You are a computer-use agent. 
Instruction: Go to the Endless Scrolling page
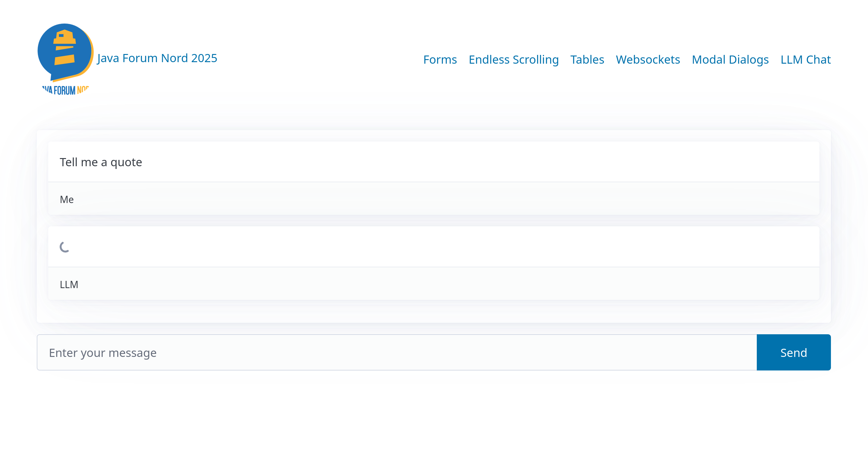[514, 60]
